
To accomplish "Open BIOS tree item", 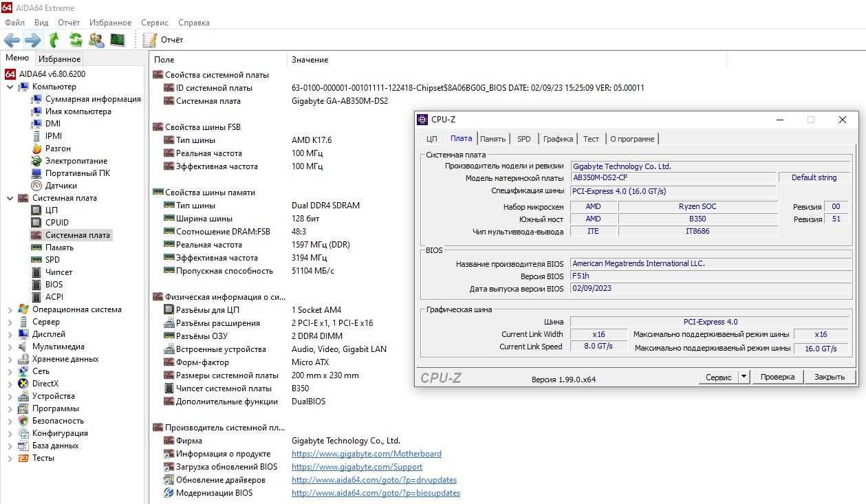I will (54, 285).
